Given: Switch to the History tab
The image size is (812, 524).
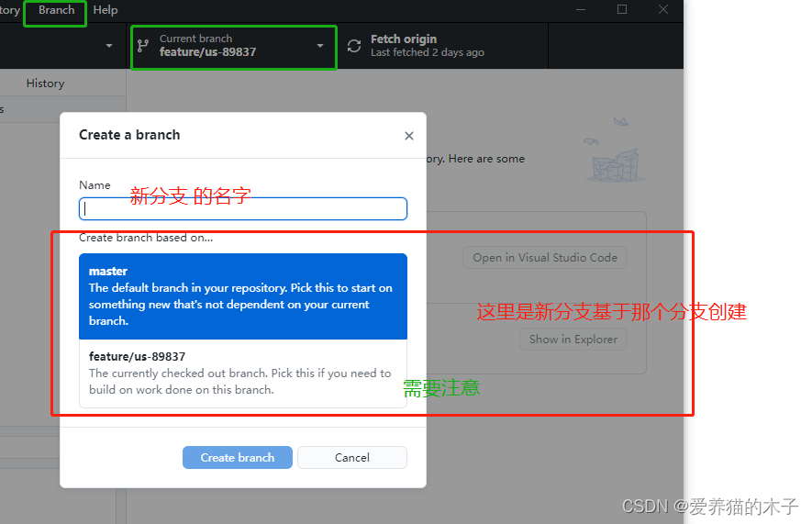Looking at the screenshot, I should tap(46, 84).
